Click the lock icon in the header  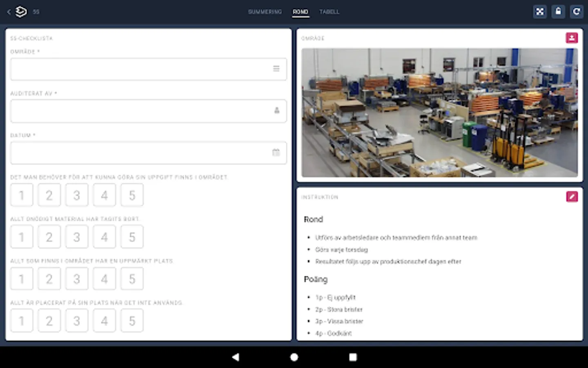click(x=558, y=12)
